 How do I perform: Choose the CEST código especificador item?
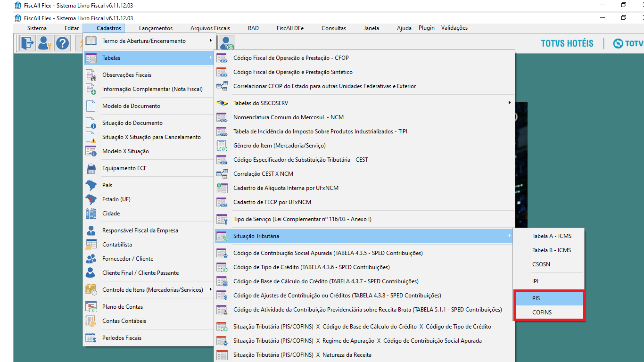(x=364, y=160)
